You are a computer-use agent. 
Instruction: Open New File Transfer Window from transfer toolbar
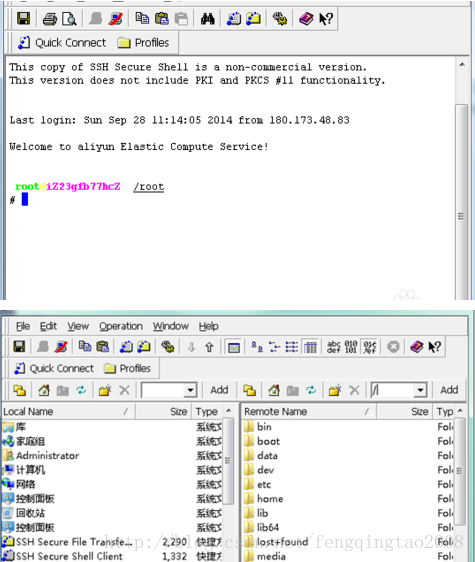pos(144,347)
